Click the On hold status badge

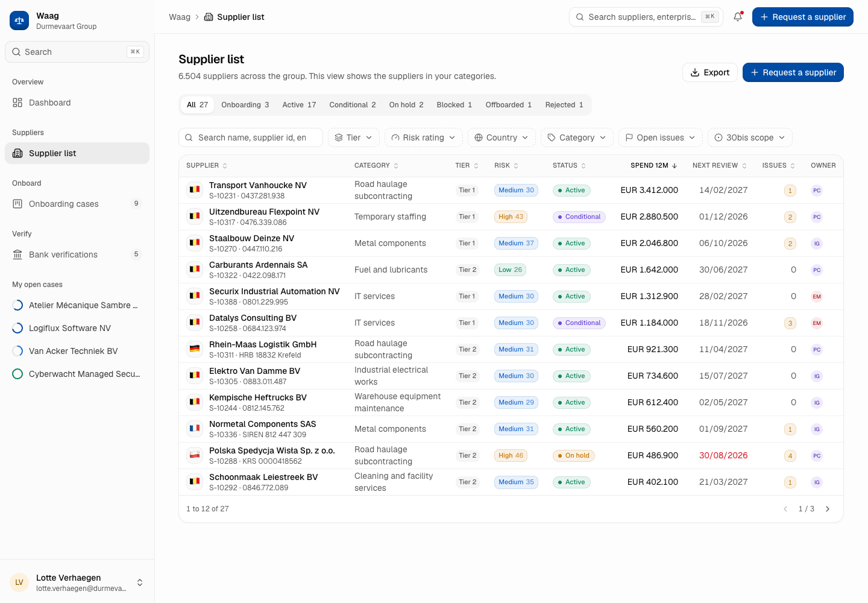pos(574,456)
